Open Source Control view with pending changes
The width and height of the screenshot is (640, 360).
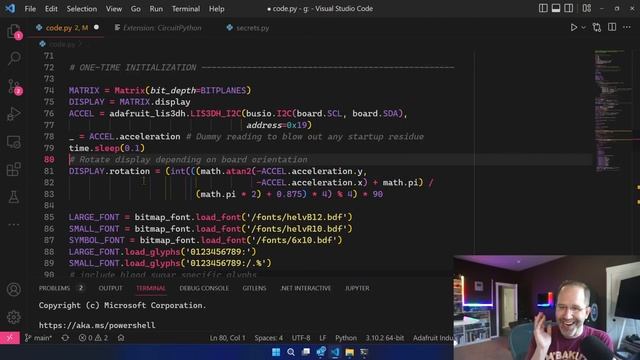(14, 86)
